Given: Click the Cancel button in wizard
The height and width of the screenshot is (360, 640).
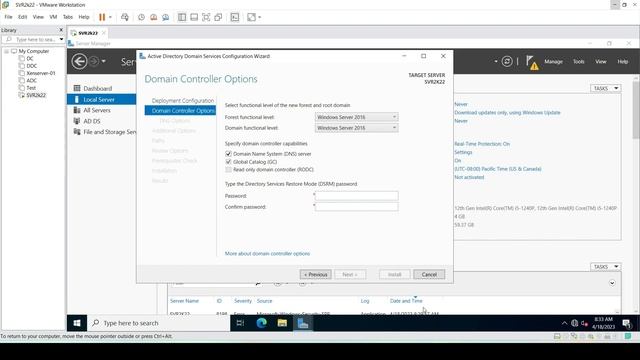Looking at the screenshot, I should tap(429, 275).
